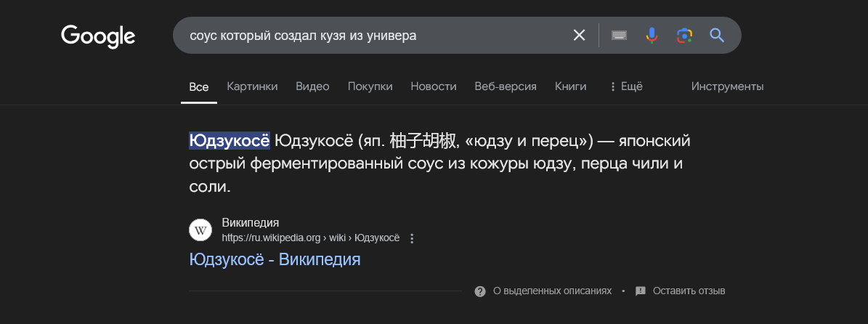Open Google Lens image search icon
868x324 pixels.
[x=685, y=36]
